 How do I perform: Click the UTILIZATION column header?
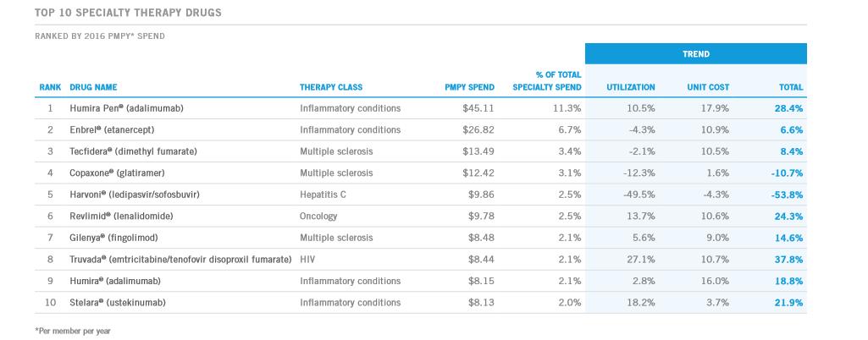point(631,87)
